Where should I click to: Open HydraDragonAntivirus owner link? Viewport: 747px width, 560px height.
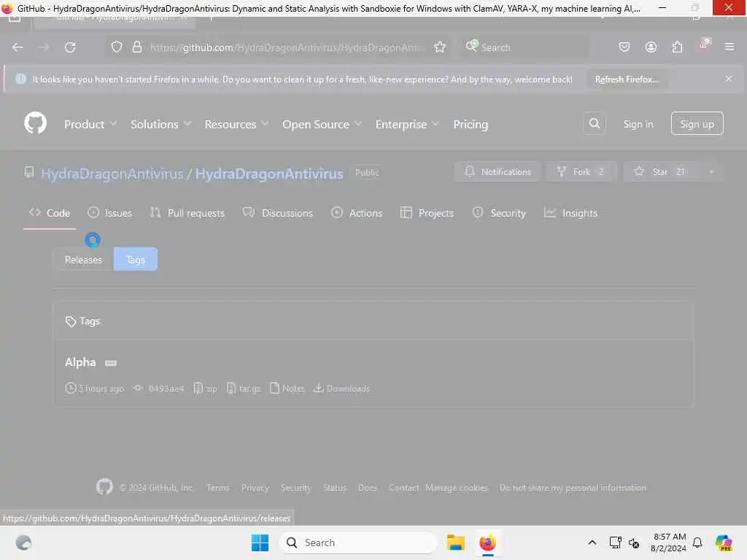point(112,174)
